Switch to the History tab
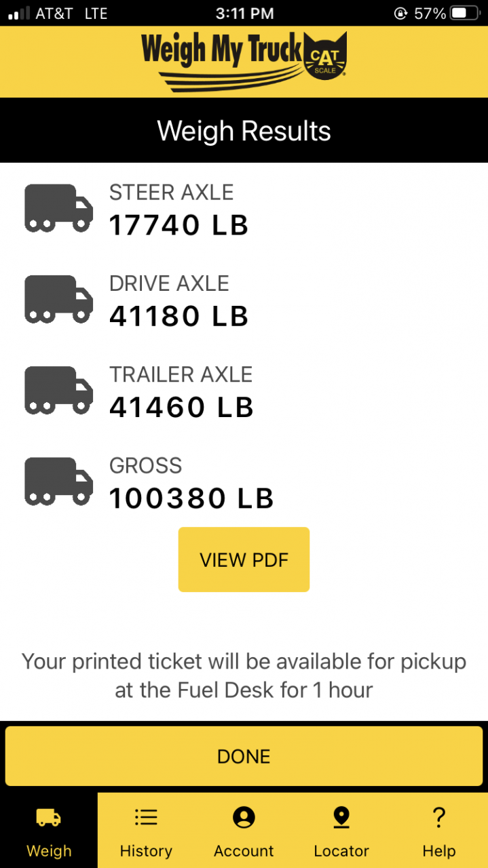The width and height of the screenshot is (488, 868). click(x=146, y=831)
